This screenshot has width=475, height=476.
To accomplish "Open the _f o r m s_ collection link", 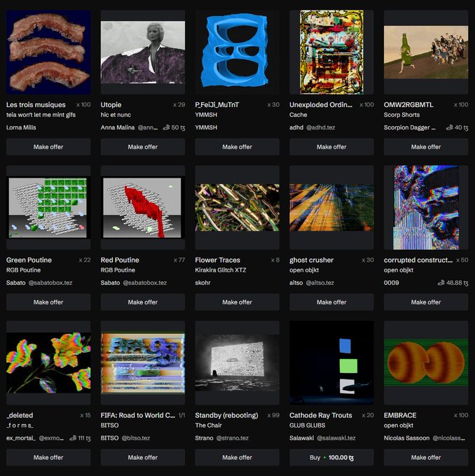I will [20, 426].
